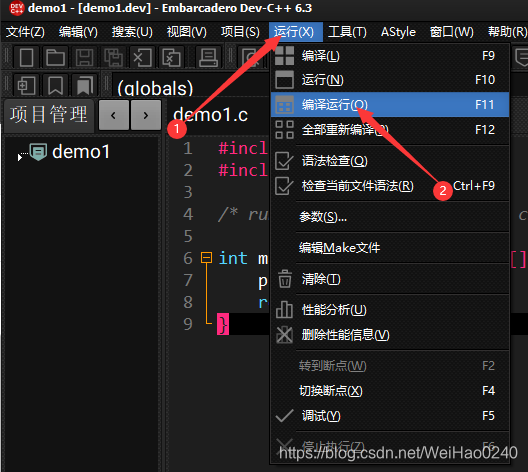528x472 pixels.
Task: Click line number 3 in gutter
Action: tap(188, 192)
